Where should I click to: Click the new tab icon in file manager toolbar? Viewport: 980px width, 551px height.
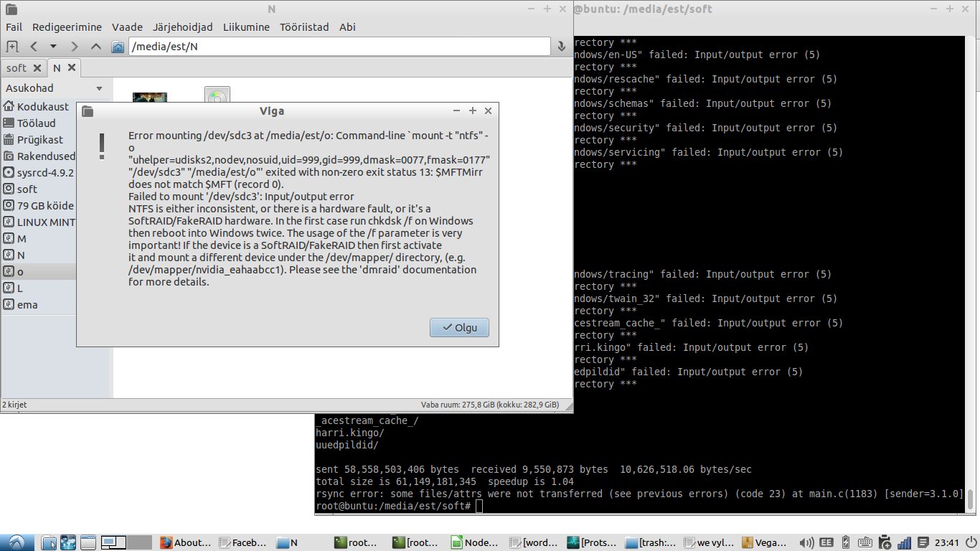pyautogui.click(x=11, y=47)
